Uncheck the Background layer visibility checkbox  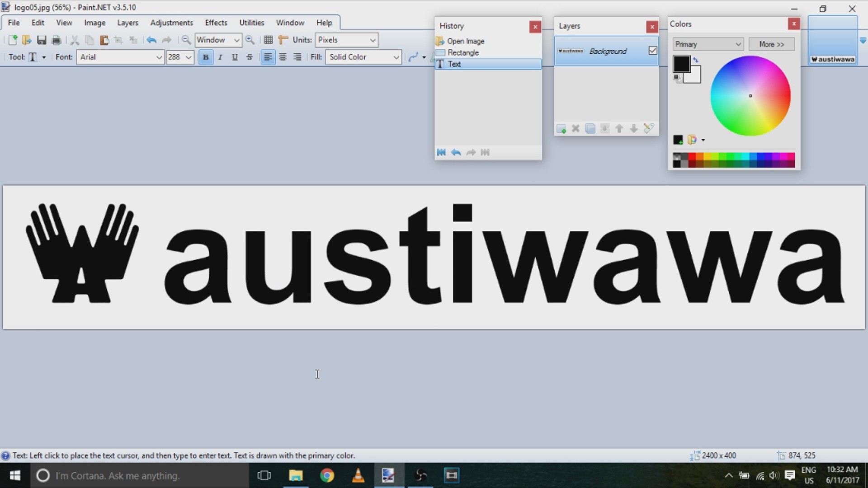(652, 51)
